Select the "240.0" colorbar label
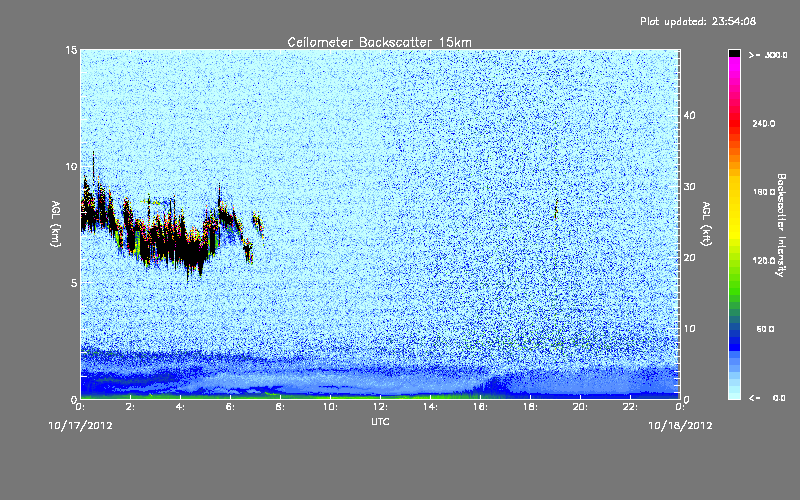 [x=764, y=123]
